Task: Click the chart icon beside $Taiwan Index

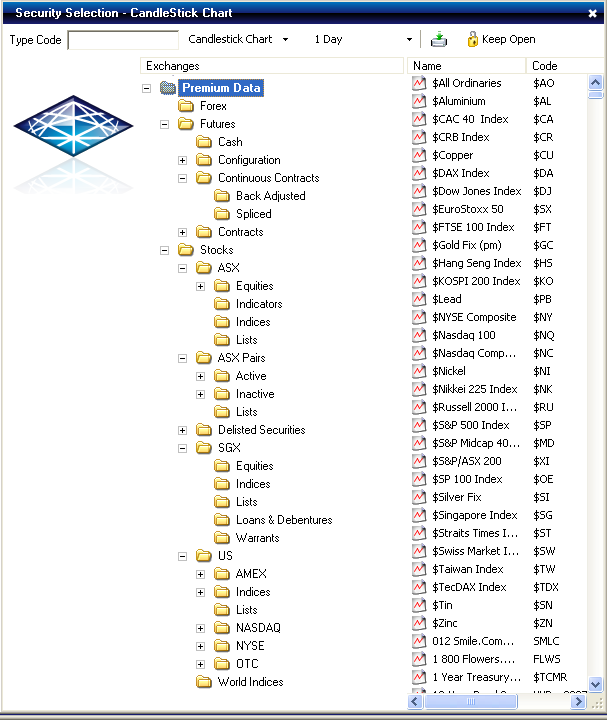Action: pyautogui.click(x=419, y=569)
